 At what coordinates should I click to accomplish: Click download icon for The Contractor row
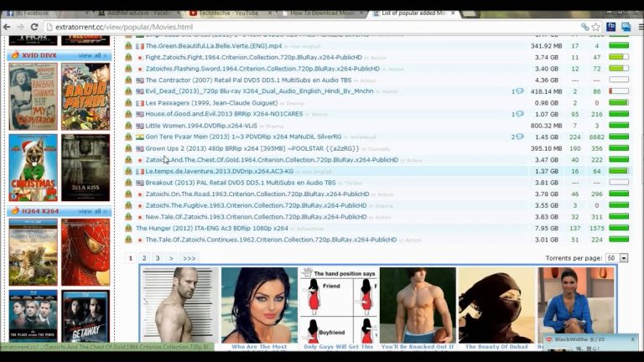coord(128,80)
